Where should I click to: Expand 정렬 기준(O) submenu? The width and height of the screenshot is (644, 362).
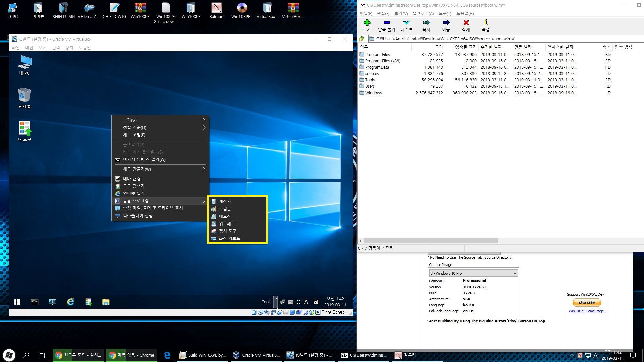coord(160,127)
